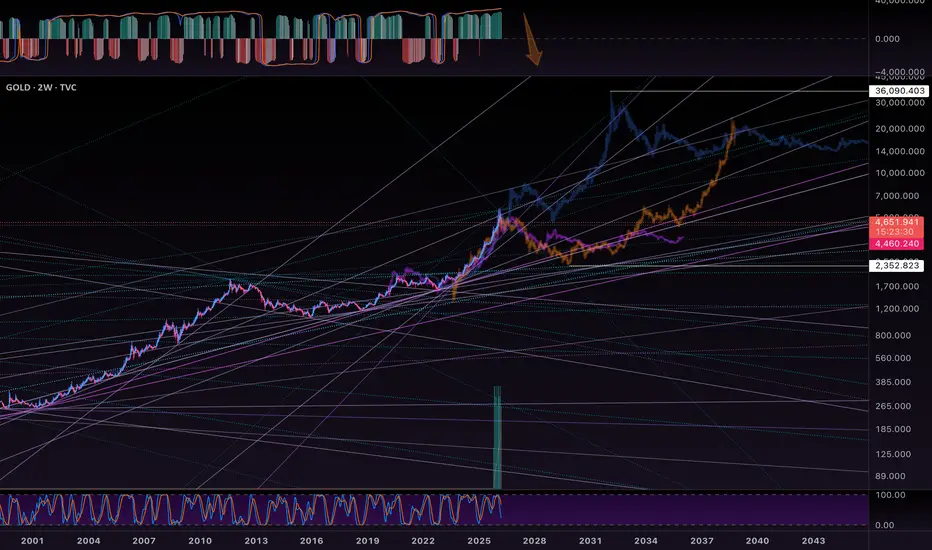Click the 7,000.000 price axis tick
This screenshot has width=932, height=550.
tap(897, 196)
